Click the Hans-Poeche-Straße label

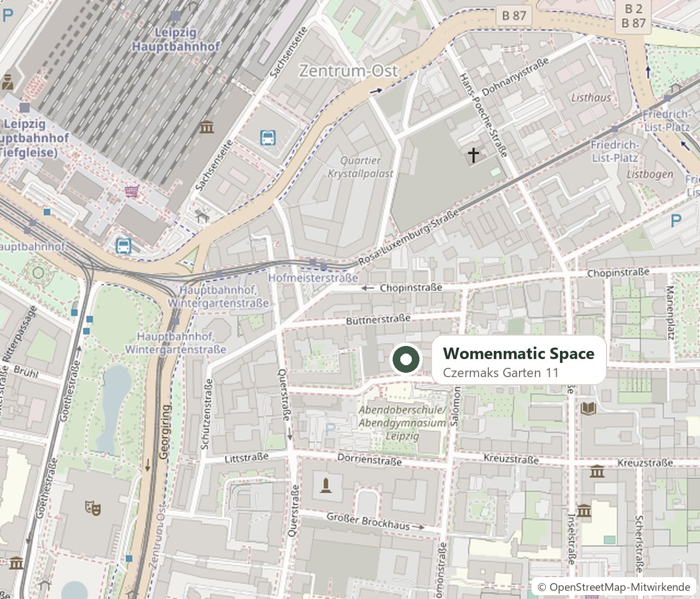click(x=483, y=115)
